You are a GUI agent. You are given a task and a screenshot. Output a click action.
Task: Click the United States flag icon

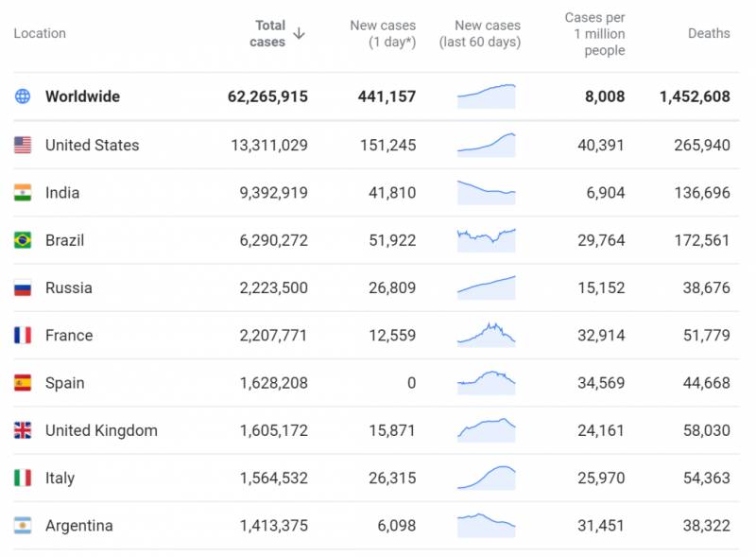coord(23,145)
